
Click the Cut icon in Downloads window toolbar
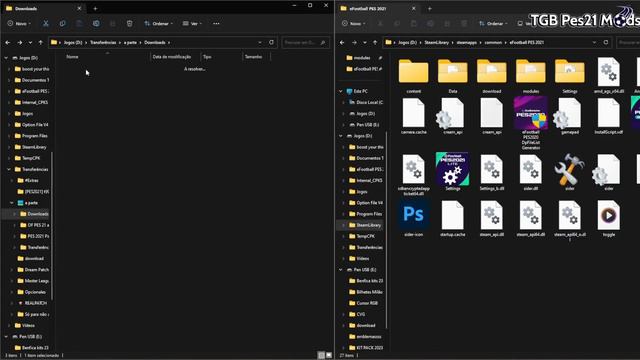point(46,24)
